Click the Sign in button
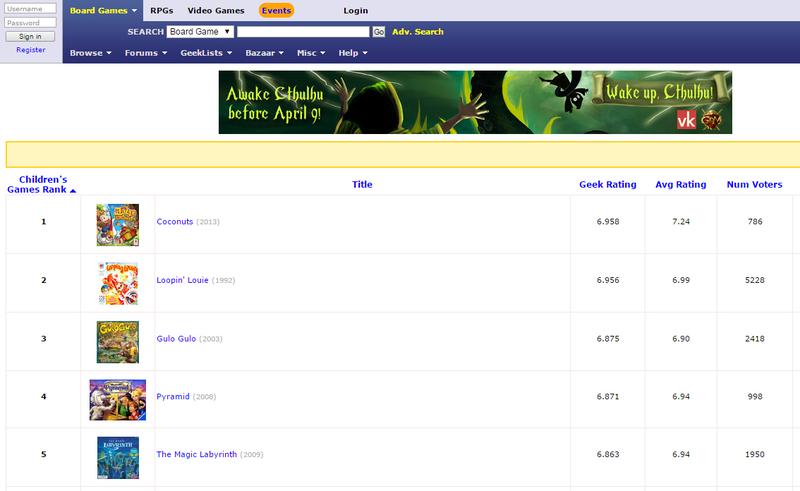 (x=30, y=36)
